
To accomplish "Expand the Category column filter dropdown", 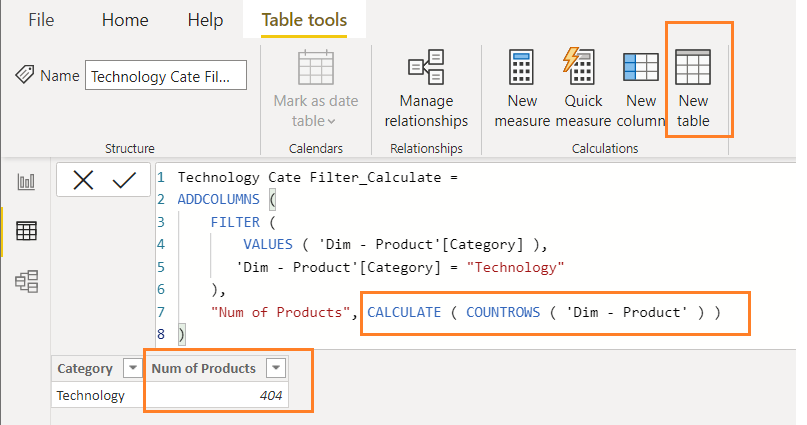I will coord(133,368).
